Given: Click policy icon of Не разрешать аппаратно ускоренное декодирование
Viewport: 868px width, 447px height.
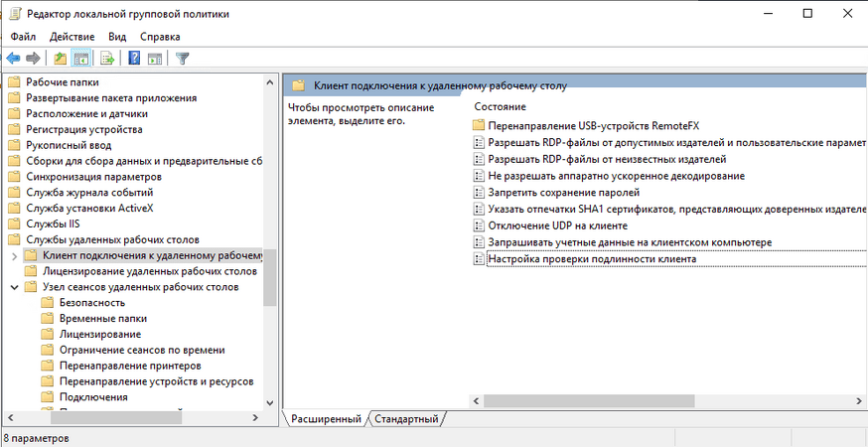Looking at the screenshot, I should tap(479, 176).
